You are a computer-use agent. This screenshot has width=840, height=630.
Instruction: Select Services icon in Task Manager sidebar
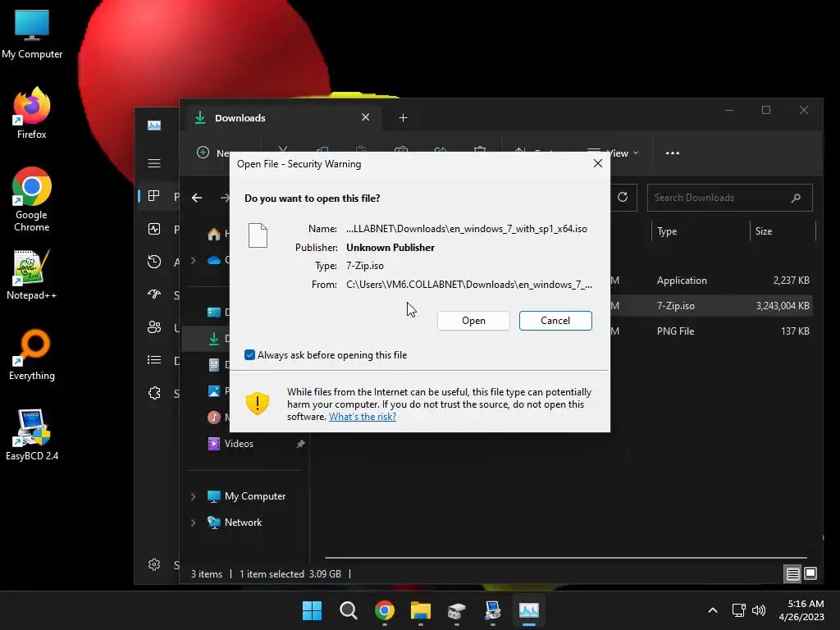pos(154,393)
